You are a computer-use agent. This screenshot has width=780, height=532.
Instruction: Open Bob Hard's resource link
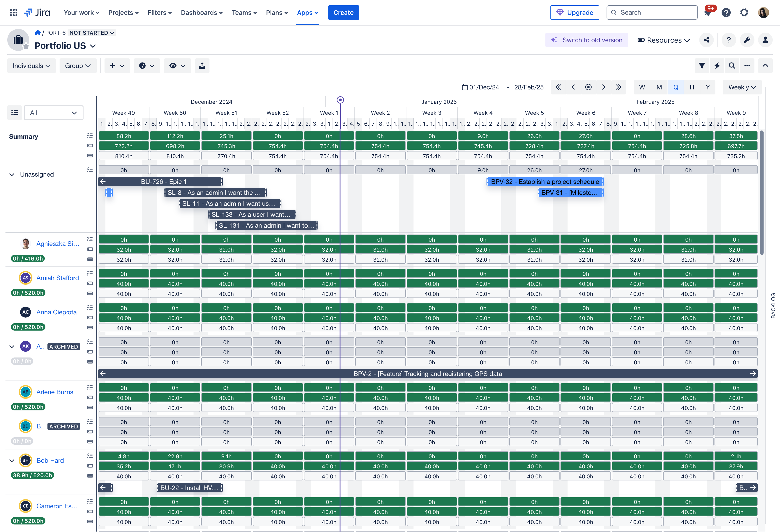tap(50, 460)
